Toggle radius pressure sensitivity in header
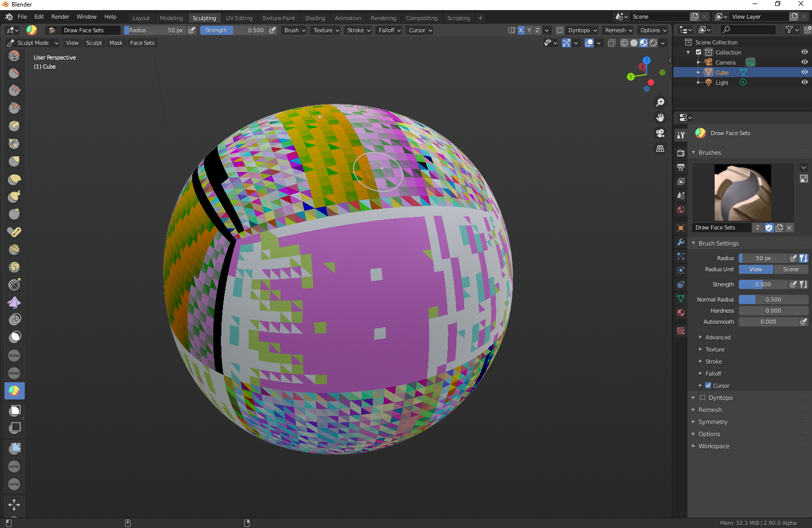Image resolution: width=812 pixels, height=528 pixels. [x=192, y=30]
